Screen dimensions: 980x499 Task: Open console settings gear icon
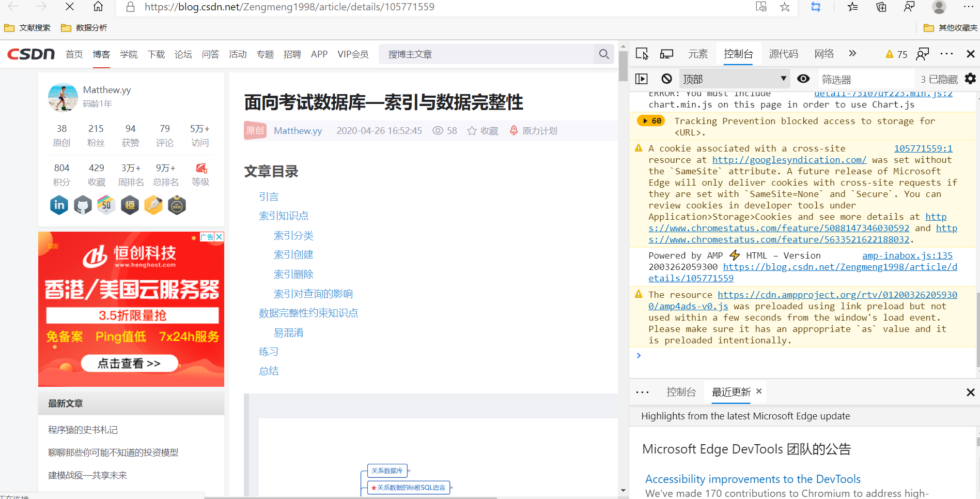[970, 79]
